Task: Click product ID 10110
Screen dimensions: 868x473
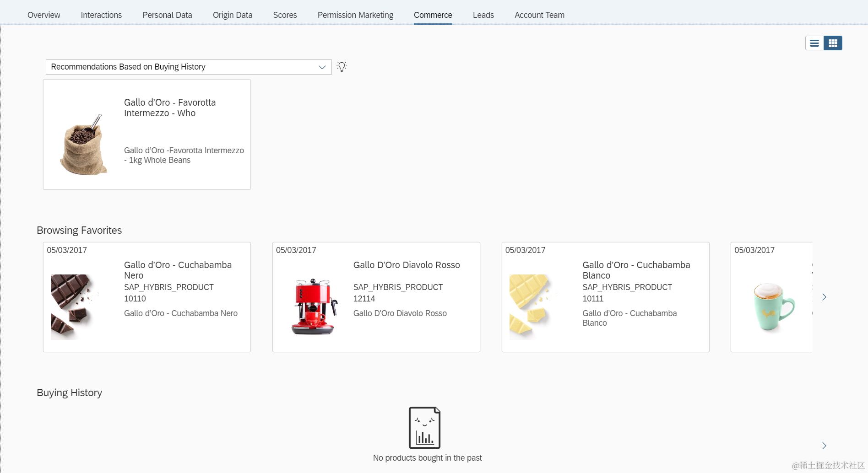Action: pos(135,299)
